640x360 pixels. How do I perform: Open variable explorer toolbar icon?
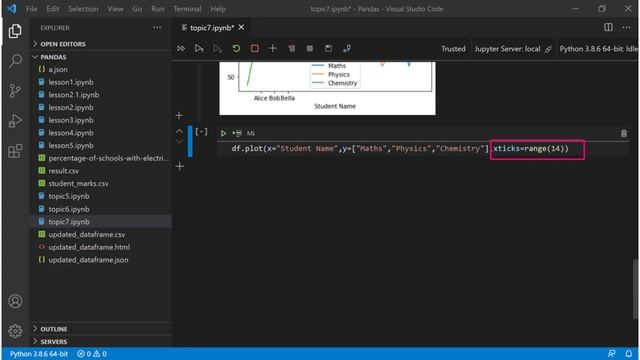310,49
